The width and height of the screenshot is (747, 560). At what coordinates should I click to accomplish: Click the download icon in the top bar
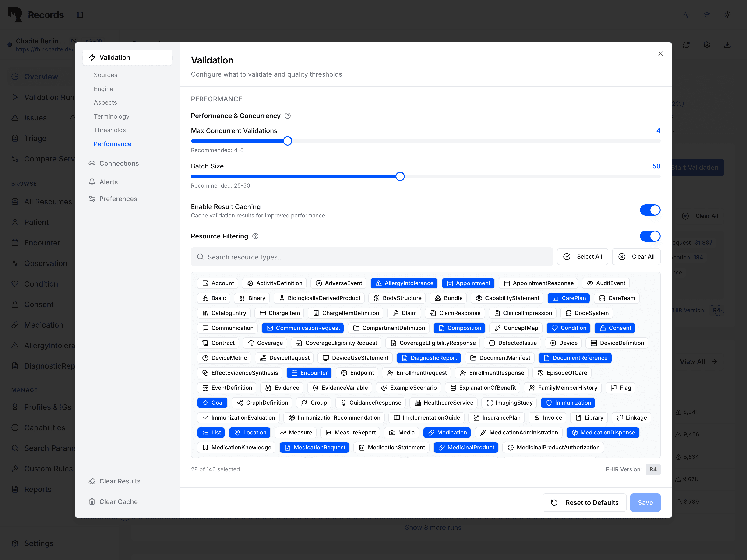[728, 45]
